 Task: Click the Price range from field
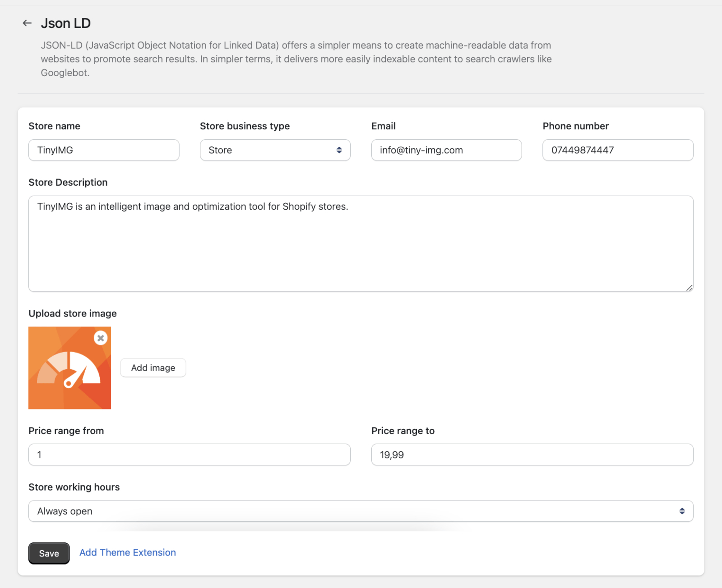click(189, 455)
